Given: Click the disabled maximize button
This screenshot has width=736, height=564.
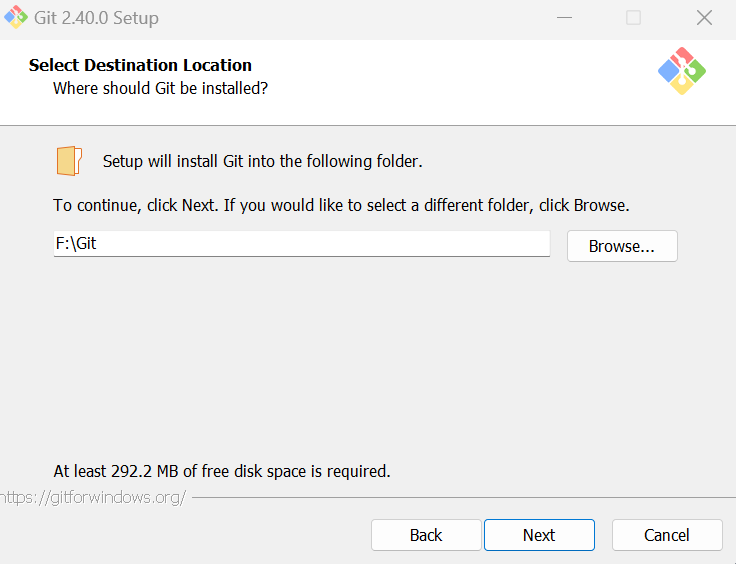Looking at the screenshot, I should [x=633, y=18].
